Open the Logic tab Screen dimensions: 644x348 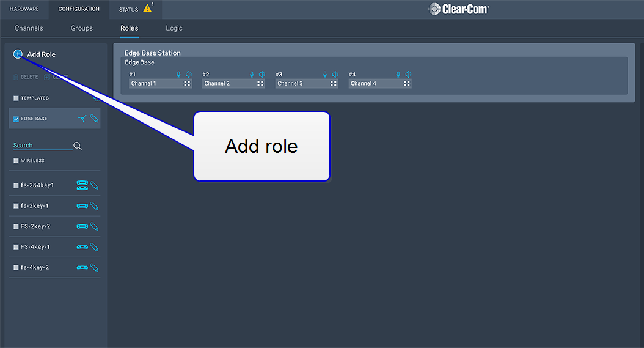174,28
